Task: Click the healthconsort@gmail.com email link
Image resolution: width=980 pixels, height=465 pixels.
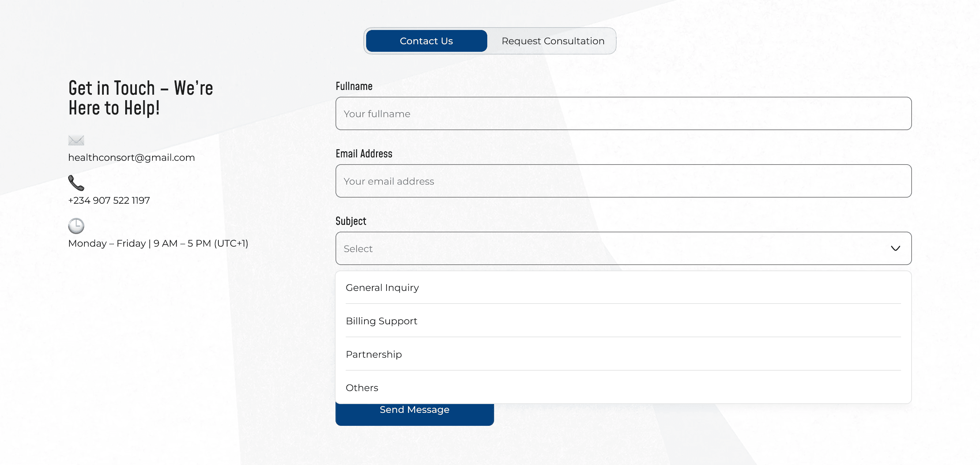Action: point(131,158)
